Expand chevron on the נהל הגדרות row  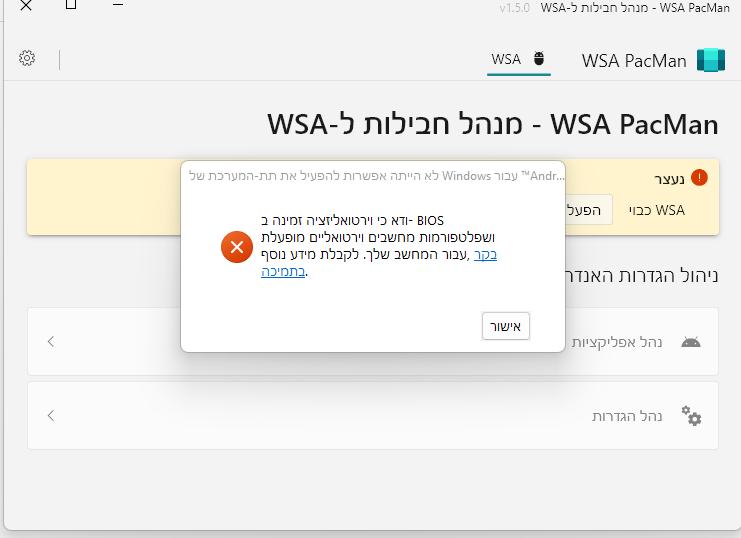(51, 416)
